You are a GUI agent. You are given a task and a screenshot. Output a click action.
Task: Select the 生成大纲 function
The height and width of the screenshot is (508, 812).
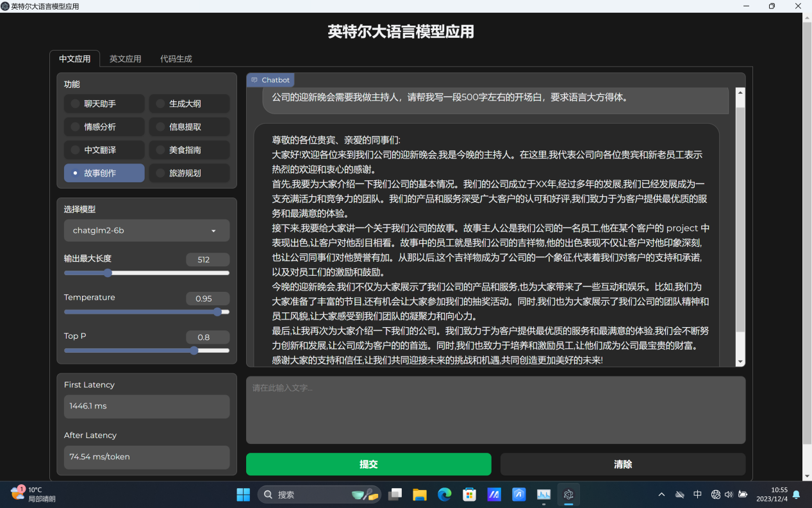click(x=189, y=104)
